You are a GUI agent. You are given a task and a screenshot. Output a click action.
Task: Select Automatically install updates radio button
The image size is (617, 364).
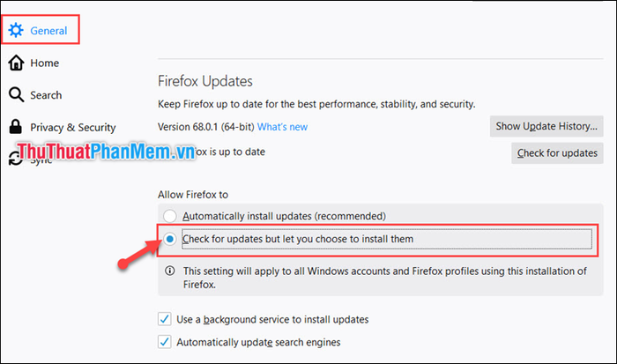(169, 216)
